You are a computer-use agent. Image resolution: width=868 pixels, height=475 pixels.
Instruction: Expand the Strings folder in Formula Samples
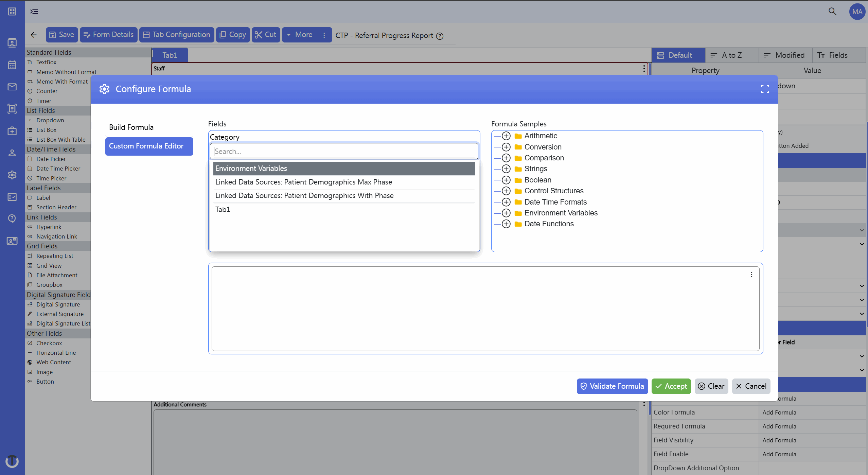point(506,169)
